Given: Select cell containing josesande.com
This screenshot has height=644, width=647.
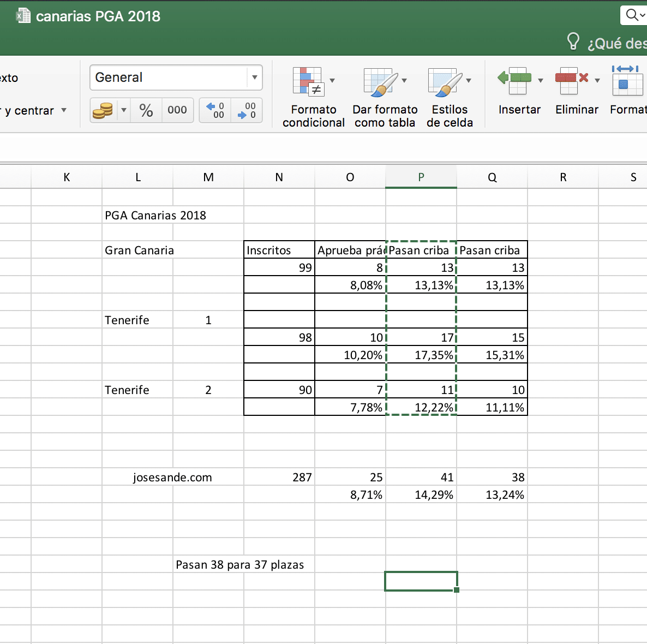Looking at the screenshot, I should click(x=172, y=478).
